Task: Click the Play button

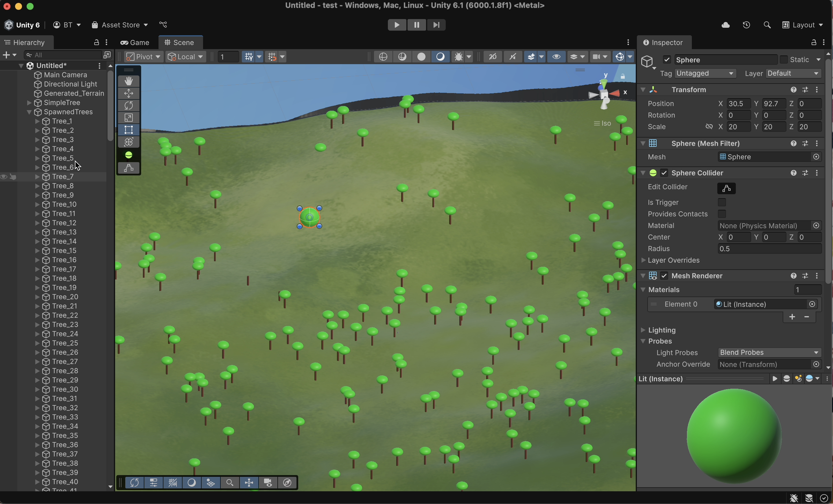Action: 397,25
